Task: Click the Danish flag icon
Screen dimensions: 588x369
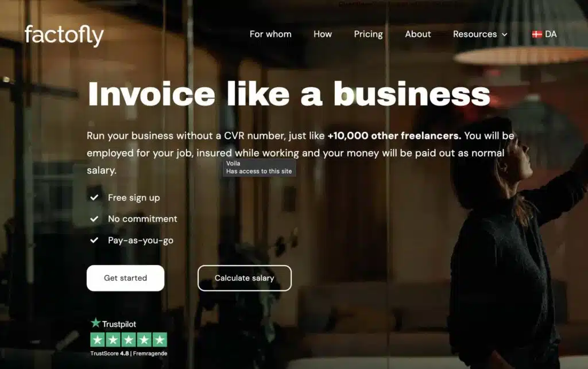Action: click(x=537, y=34)
